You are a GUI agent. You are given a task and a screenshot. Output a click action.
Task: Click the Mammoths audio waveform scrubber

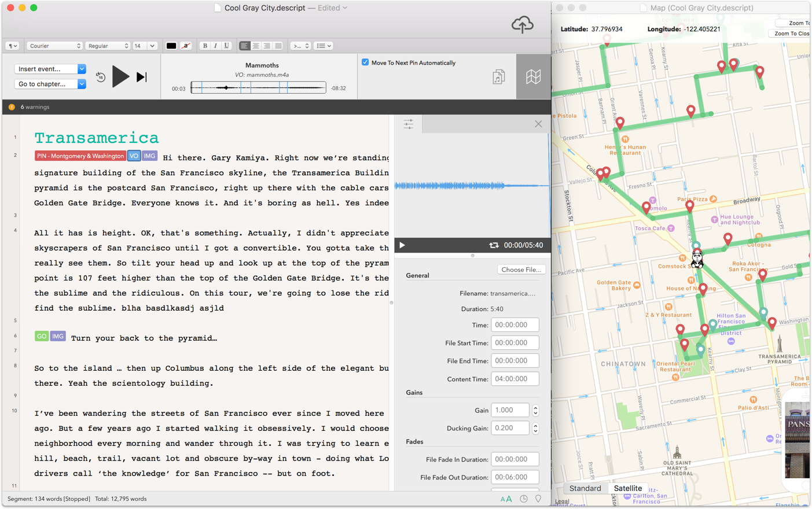click(x=258, y=88)
